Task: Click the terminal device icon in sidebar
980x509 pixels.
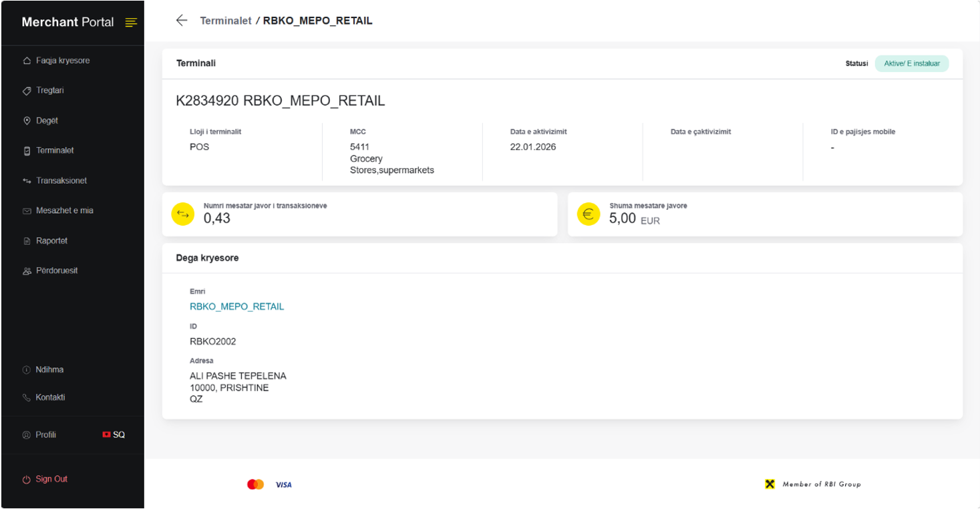Action: (x=27, y=151)
